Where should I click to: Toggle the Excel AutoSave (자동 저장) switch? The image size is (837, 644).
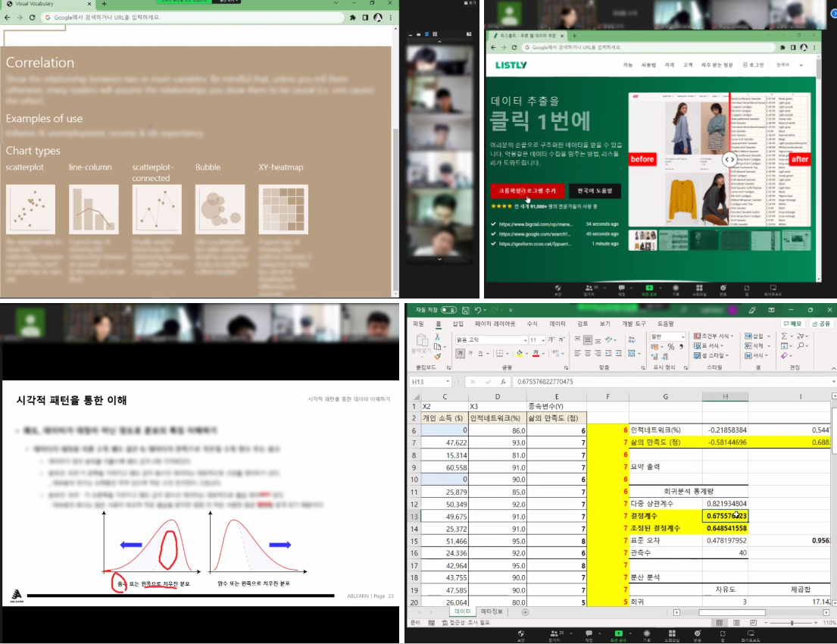(448, 310)
